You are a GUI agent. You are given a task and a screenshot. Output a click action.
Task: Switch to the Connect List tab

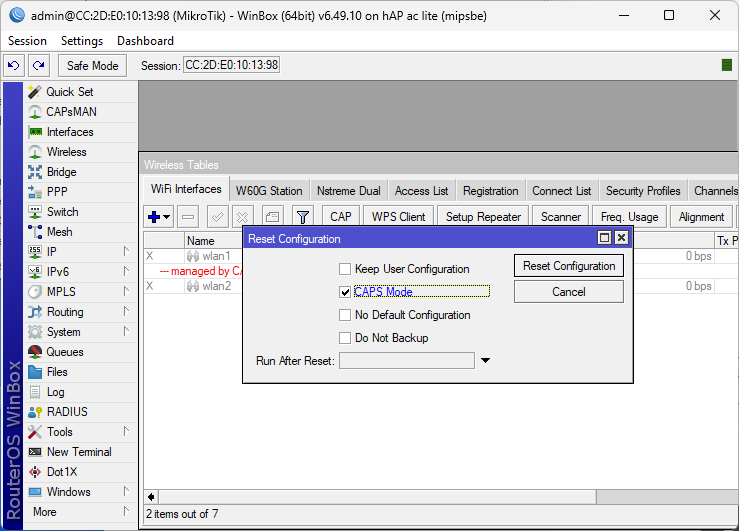tap(561, 191)
